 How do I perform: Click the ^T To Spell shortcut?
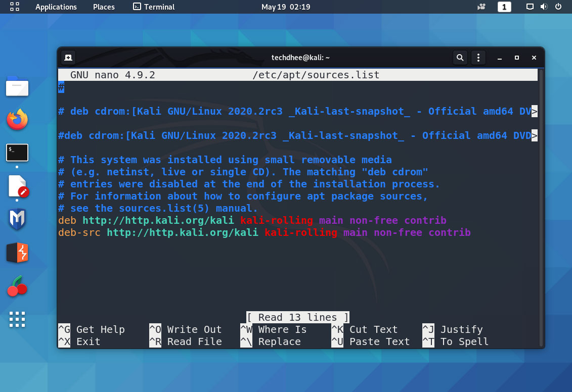pyautogui.click(x=456, y=341)
